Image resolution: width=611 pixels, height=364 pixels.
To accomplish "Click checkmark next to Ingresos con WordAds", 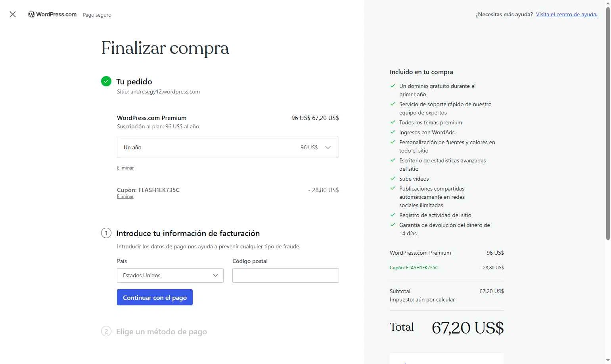I will tap(393, 132).
